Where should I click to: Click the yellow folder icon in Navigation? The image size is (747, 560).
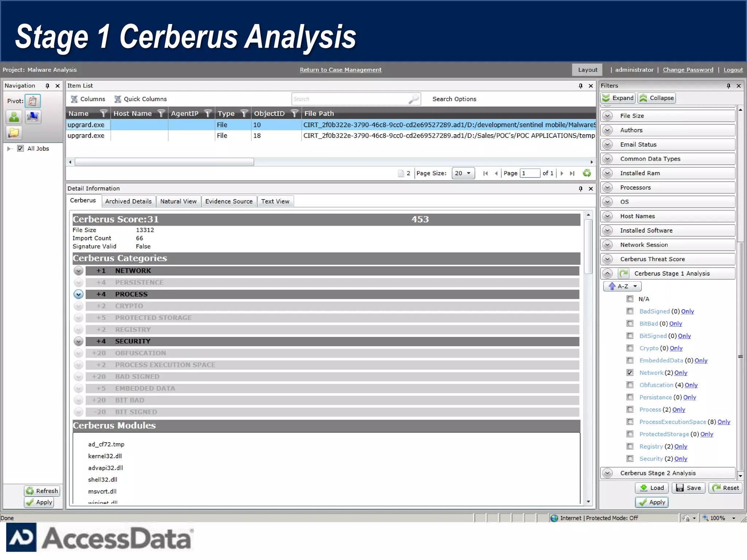coord(14,133)
